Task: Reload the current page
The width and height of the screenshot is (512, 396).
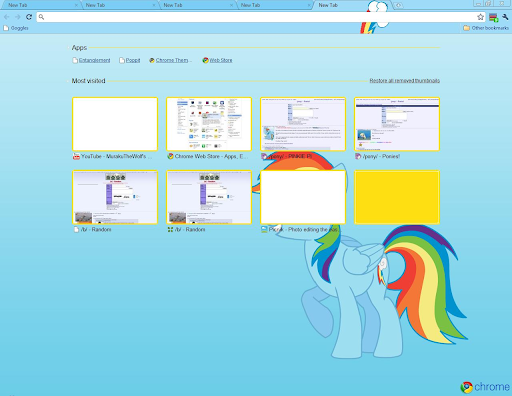Action: tap(29, 17)
